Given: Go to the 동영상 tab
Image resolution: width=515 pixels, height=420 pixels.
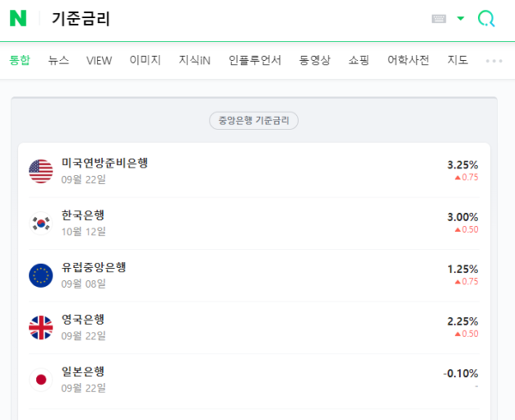Looking at the screenshot, I should (315, 60).
